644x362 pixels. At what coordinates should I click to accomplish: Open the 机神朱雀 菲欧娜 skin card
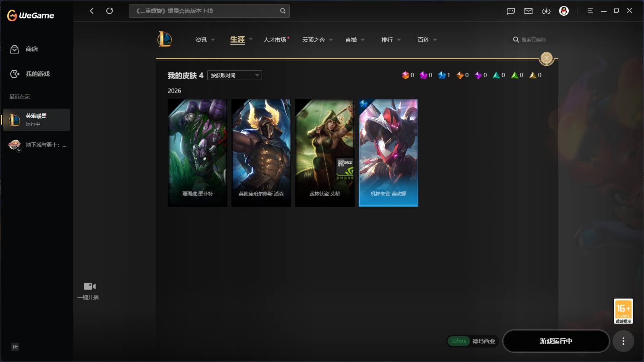point(388,153)
